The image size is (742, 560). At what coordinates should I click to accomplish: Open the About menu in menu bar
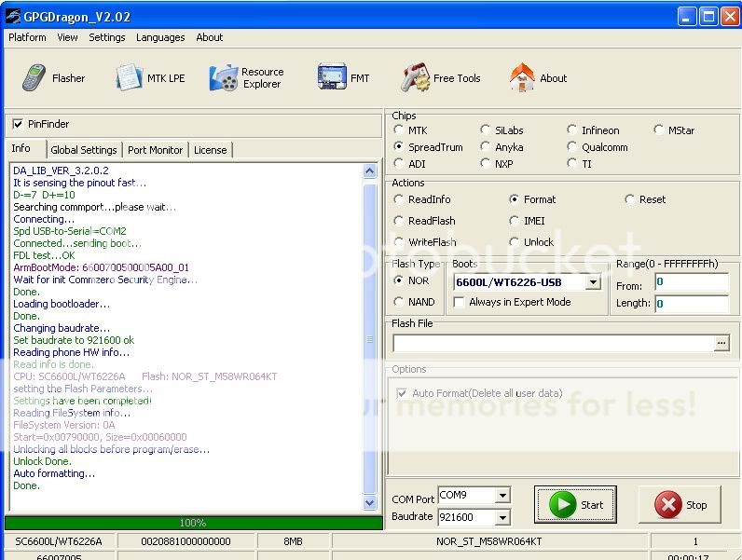[x=210, y=37]
